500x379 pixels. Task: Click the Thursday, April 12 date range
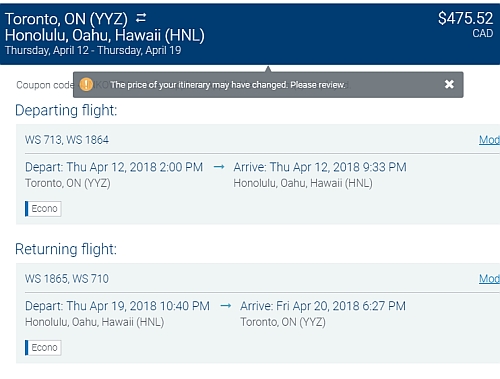tap(93, 50)
